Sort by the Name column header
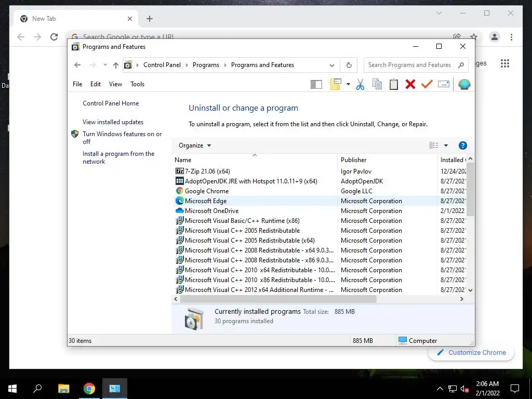532x399 pixels. tap(255, 160)
